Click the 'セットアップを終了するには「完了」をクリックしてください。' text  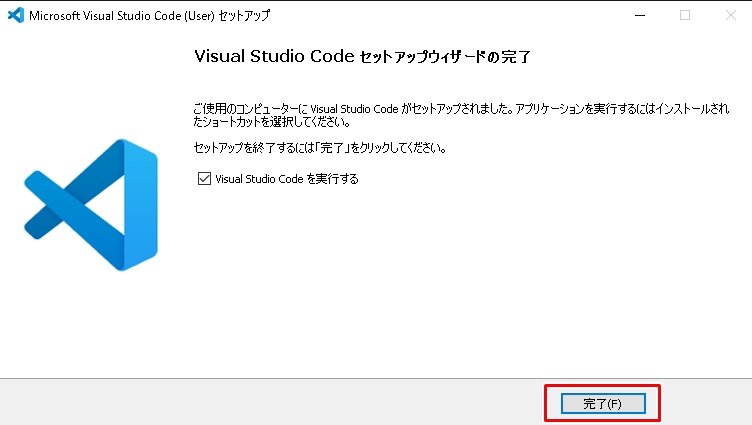[x=320, y=148]
